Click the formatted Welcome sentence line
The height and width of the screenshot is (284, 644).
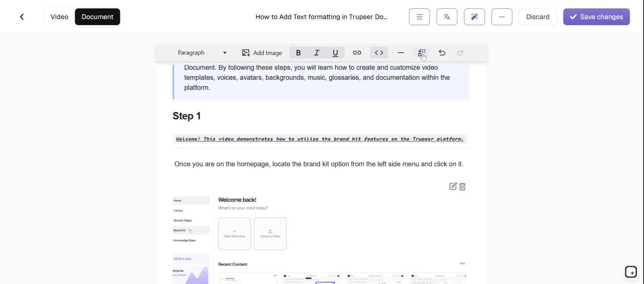[x=320, y=139]
